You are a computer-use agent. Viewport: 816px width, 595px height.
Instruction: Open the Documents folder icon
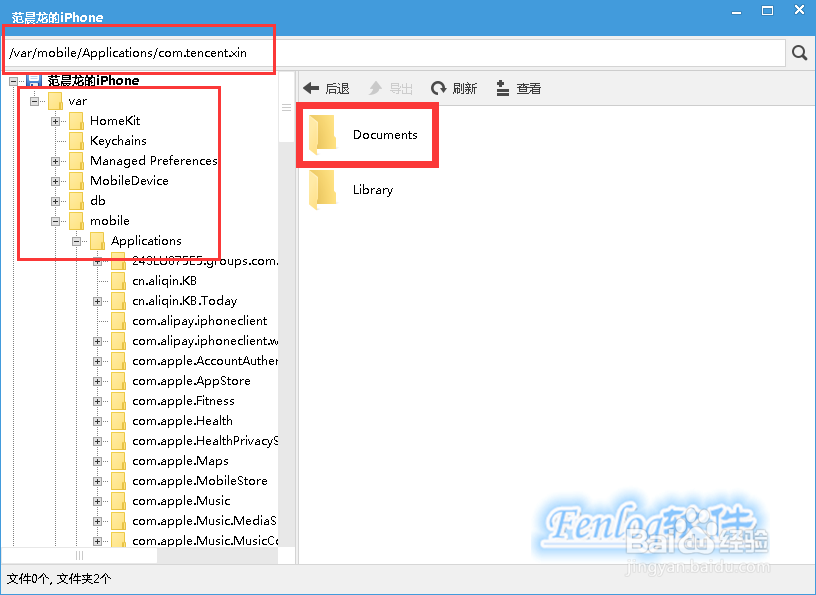[x=322, y=135]
